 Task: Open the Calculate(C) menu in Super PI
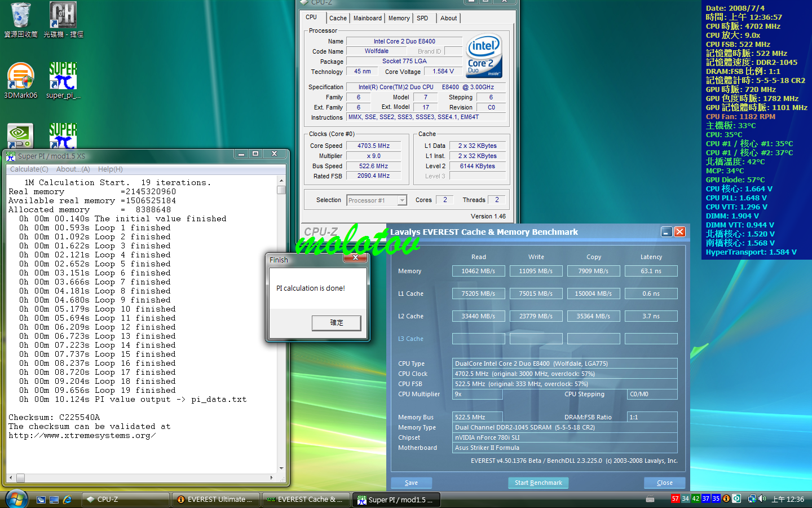click(29, 169)
